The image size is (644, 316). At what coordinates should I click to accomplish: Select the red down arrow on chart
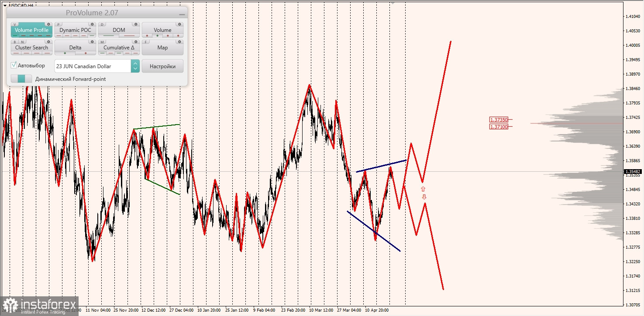pos(424,197)
